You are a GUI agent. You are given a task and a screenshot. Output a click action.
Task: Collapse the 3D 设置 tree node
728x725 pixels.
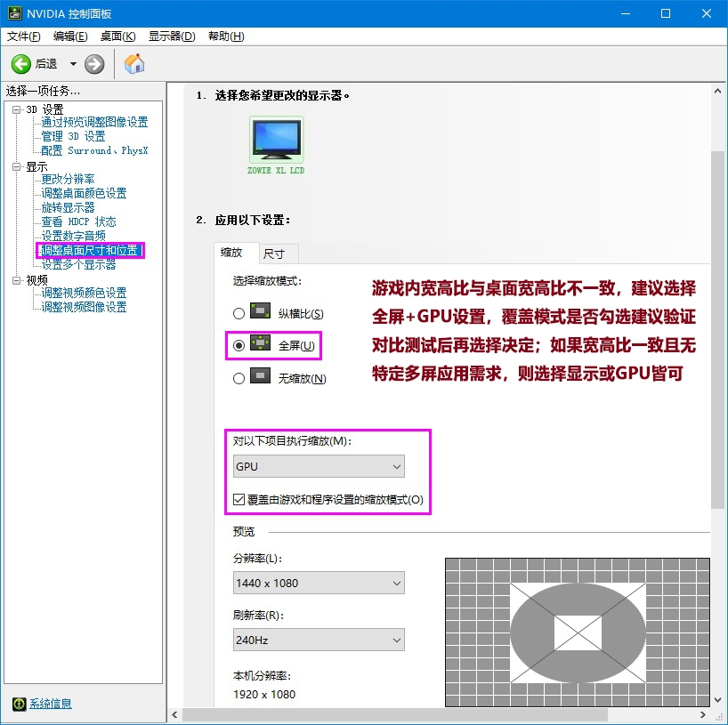(17, 109)
